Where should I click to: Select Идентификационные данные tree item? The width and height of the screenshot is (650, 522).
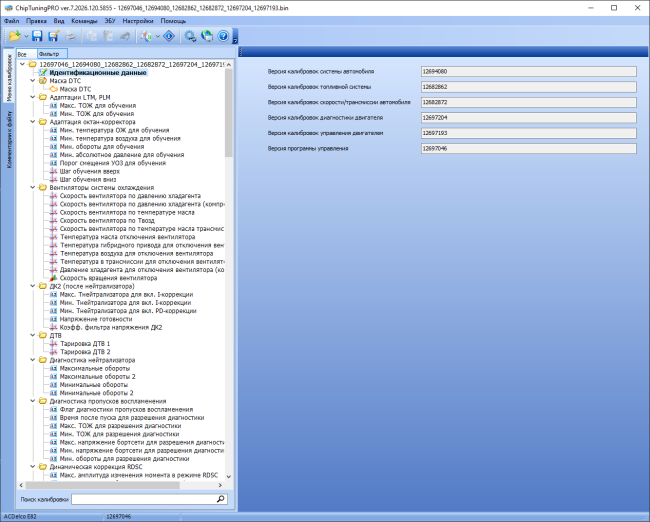pyautogui.click(x=98, y=73)
